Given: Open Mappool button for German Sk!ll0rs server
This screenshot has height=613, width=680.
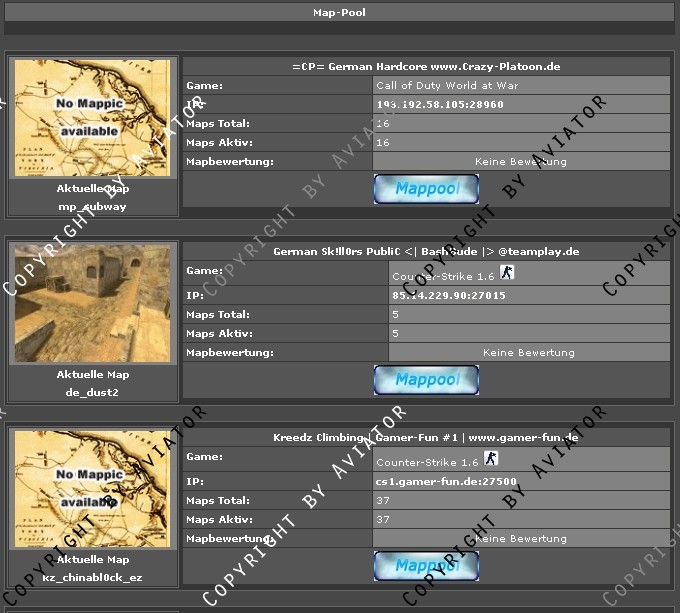Looking at the screenshot, I should pyautogui.click(x=426, y=380).
